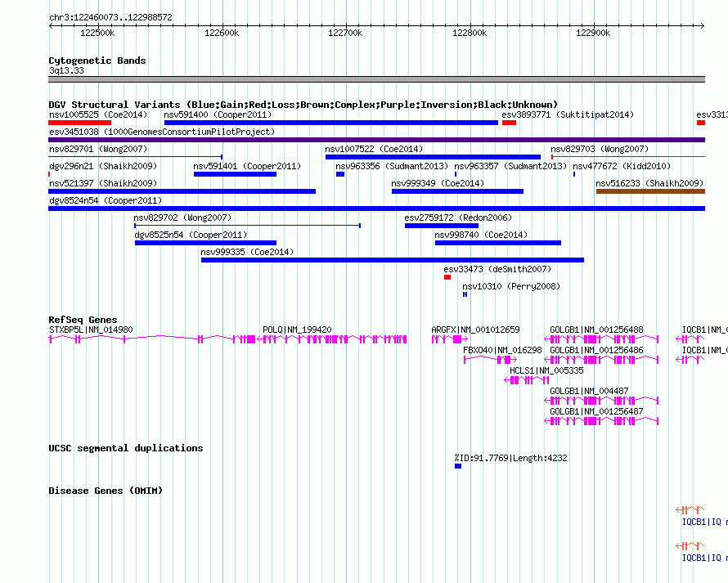This screenshot has width=728, height=583.
Task: Select the esv2759172 (Redon2006) blue bar
Action: [x=442, y=226]
